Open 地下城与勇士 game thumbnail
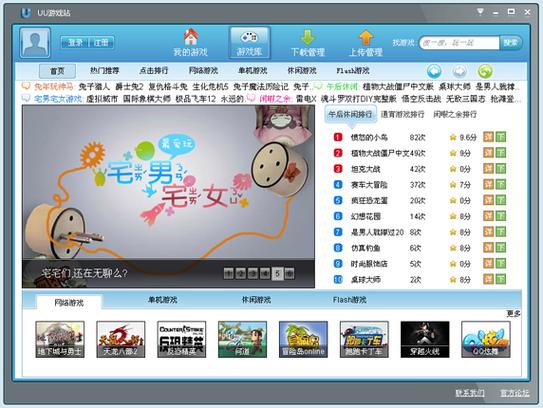The image size is (543, 408). 60,339
